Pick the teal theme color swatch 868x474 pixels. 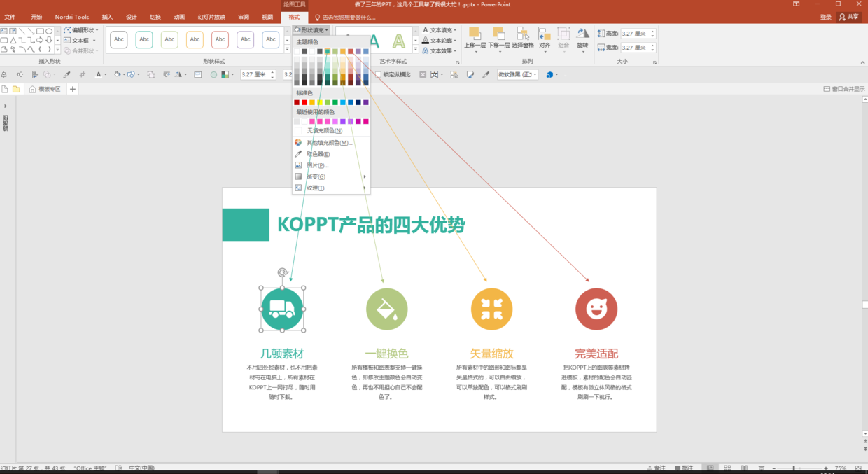[327, 51]
